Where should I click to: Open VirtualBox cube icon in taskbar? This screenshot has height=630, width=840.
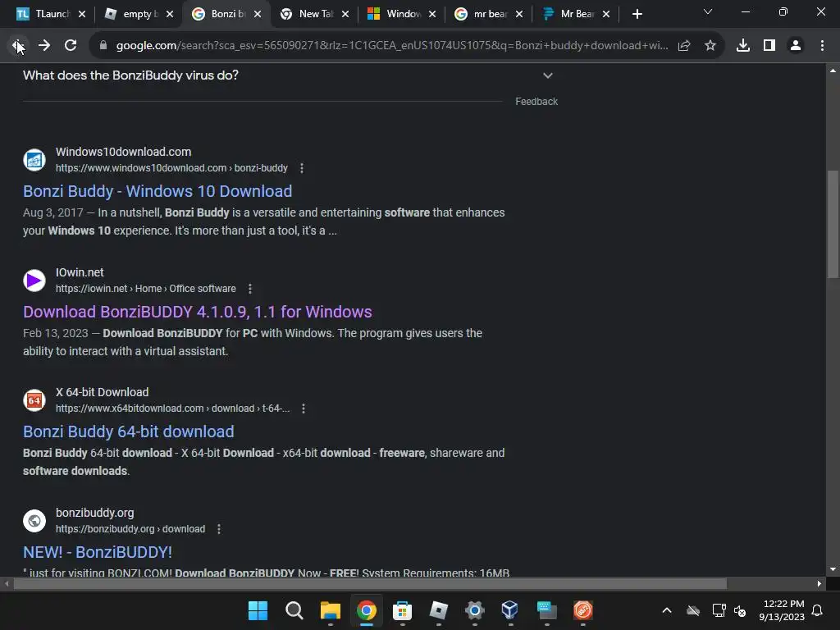tap(510, 610)
